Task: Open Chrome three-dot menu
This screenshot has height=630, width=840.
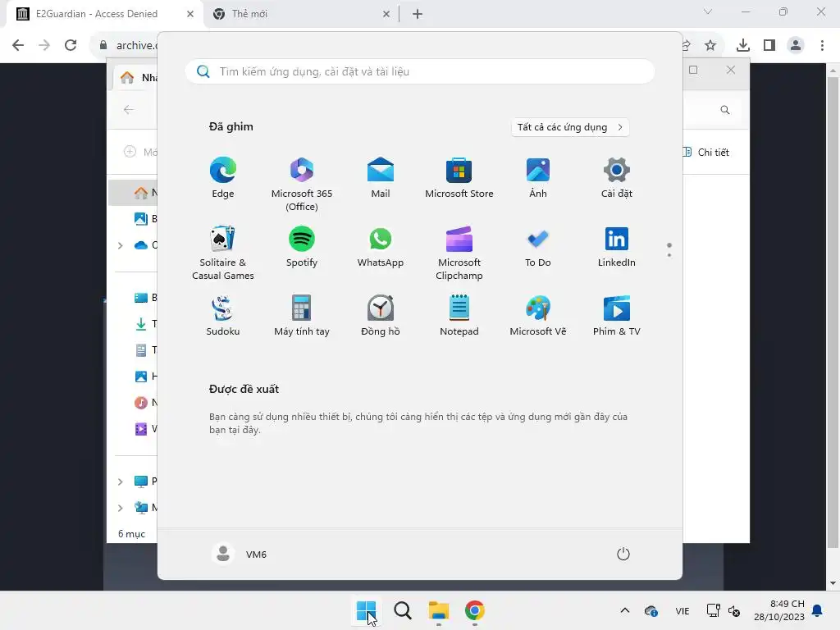Action: point(822,45)
